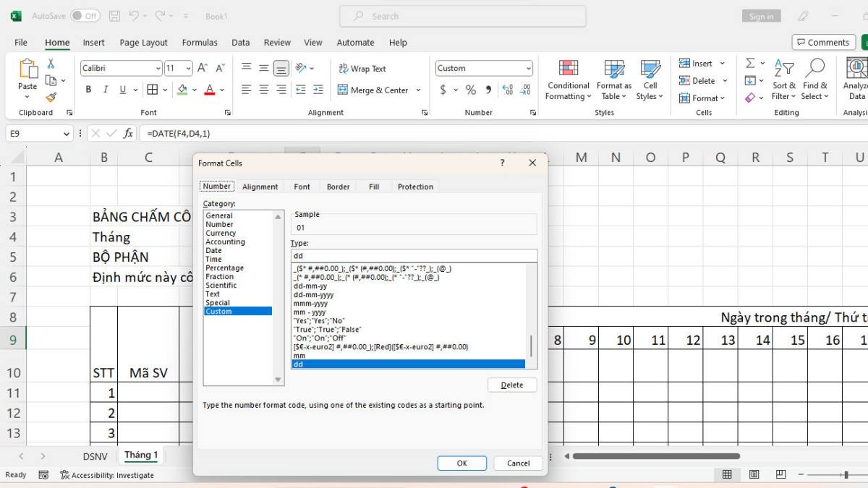Select Date in Category list
Image resolution: width=868 pixels, height=488 pixels.
click(213, 250)
